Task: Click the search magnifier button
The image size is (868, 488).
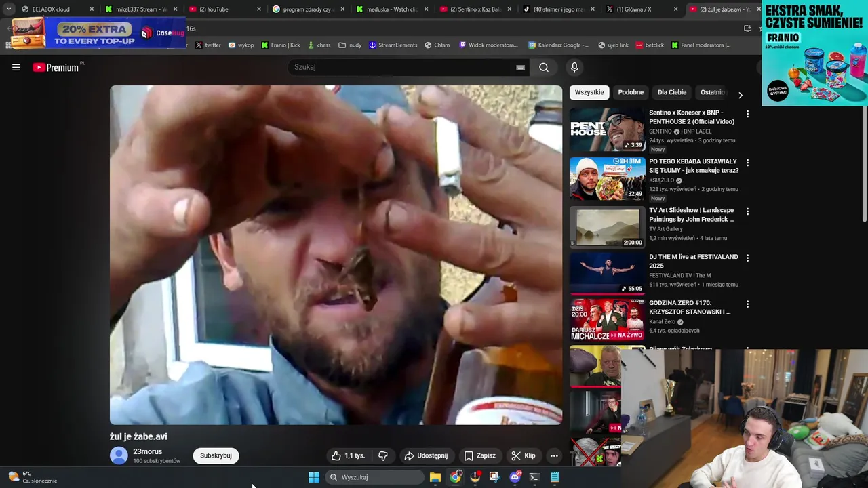Action: tap(544, 67)
